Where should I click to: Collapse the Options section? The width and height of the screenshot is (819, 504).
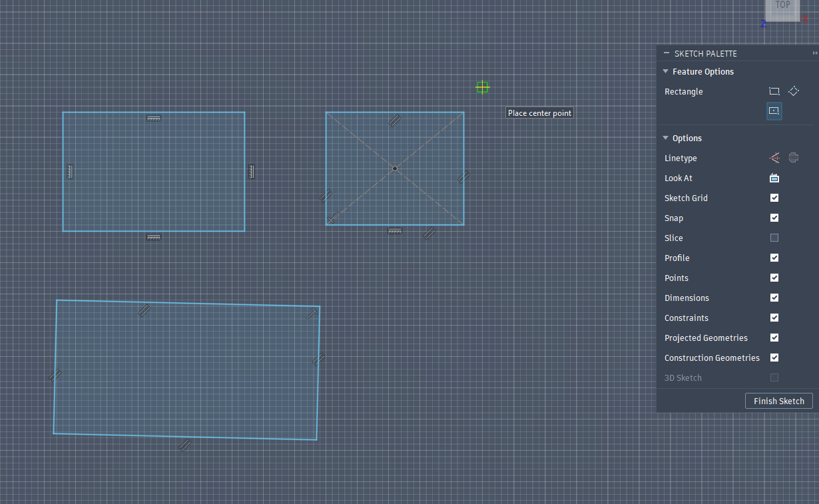coord(665,138)
